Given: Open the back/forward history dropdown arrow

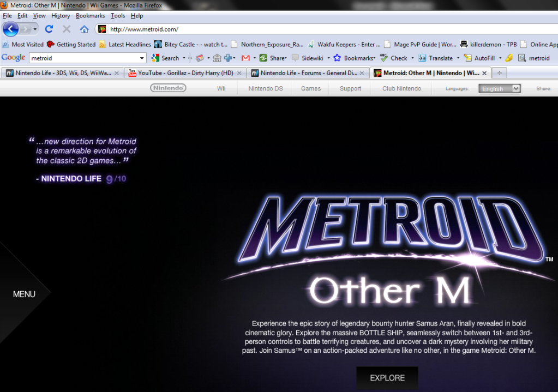Looking at the screenshot, I should (35, 29).
